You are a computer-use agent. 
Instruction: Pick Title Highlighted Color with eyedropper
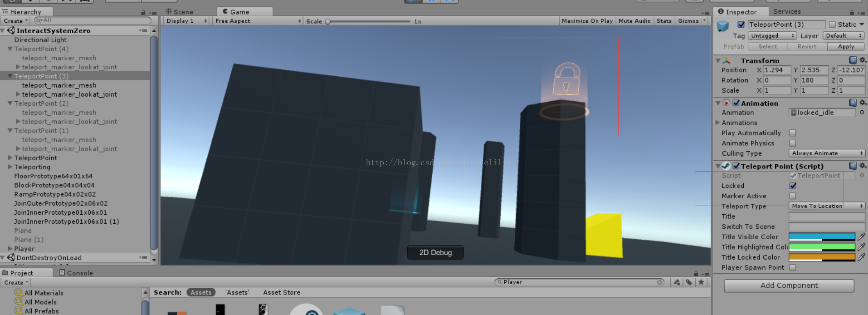pyautogui.click(x=861, y=247)
